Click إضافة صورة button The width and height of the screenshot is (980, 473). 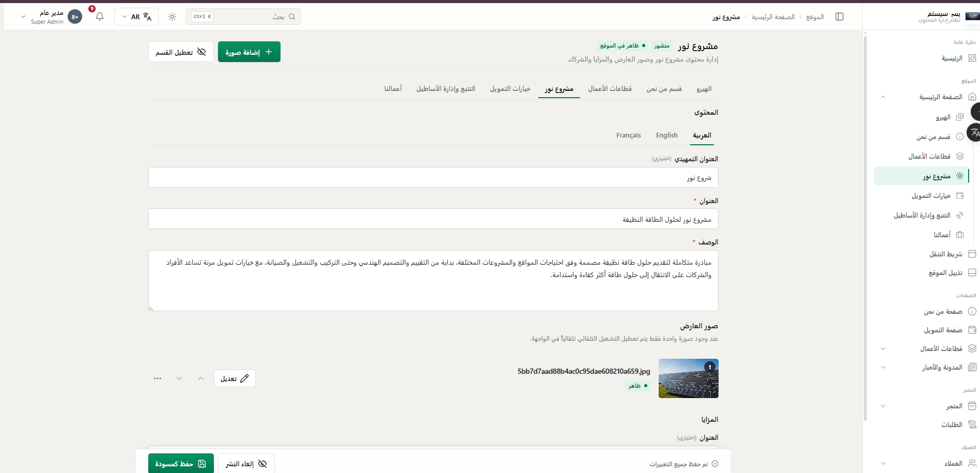point(249,52)
